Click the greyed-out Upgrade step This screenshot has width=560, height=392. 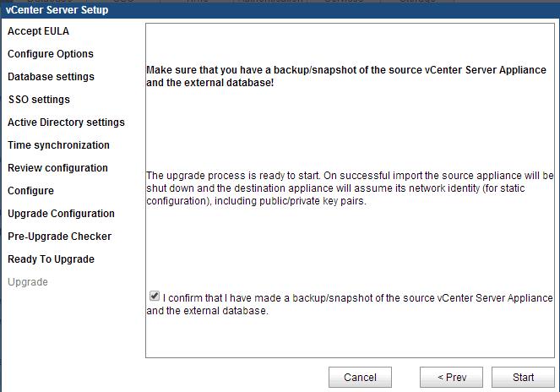(x=28, y=282)
